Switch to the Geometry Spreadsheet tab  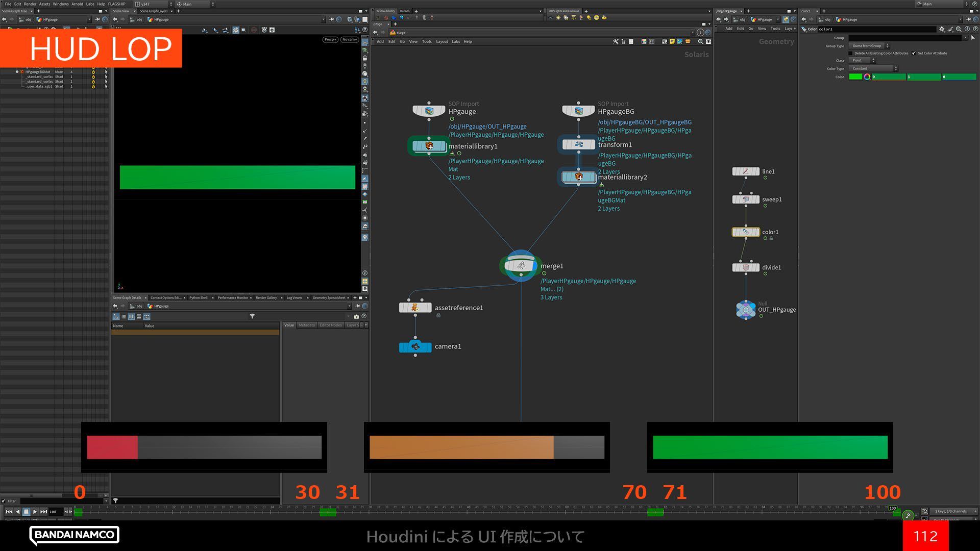329,297
